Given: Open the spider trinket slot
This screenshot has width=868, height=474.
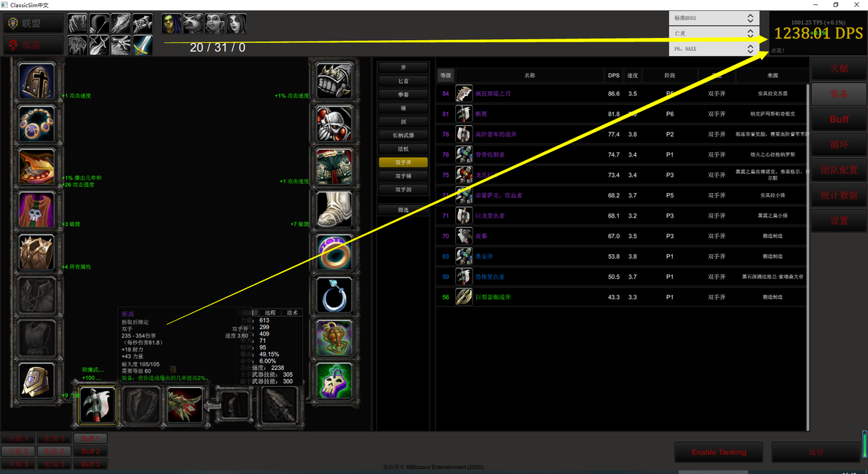Looking at the screenshot, I should click(x=334, y=338).
